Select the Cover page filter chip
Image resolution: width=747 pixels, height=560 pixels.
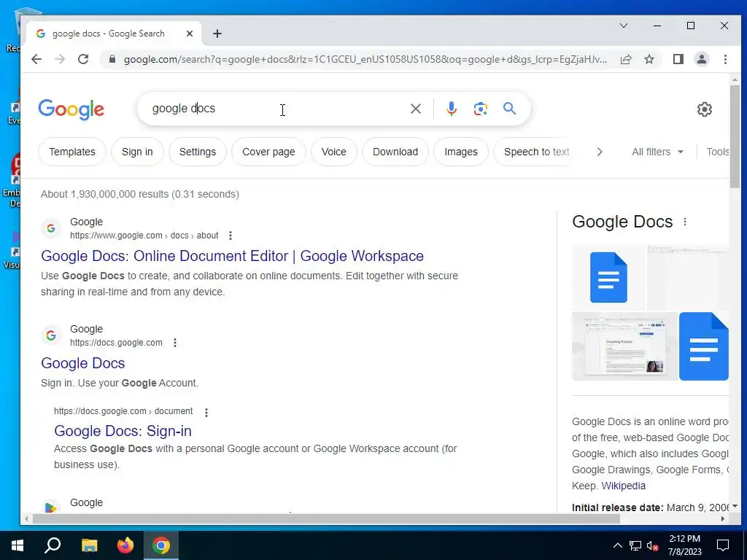tap(268, 152)
